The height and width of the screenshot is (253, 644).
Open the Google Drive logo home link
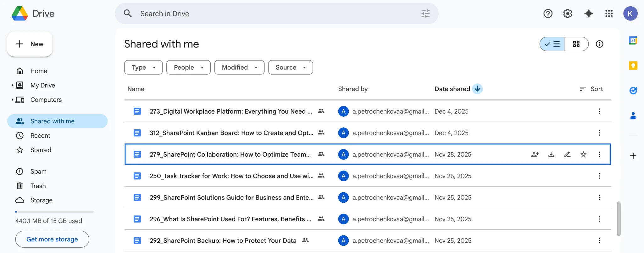pos(33,14)
